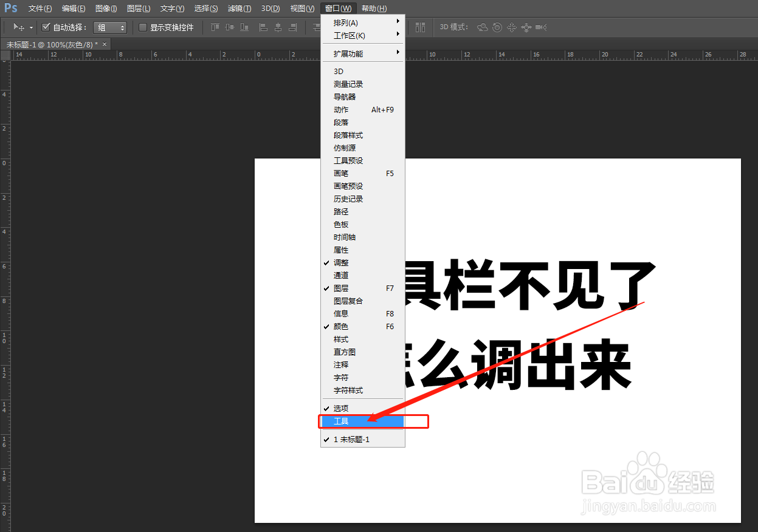Choose 字符样式 in Window menu
Screen dimensions: 758x532
(363, 390)
